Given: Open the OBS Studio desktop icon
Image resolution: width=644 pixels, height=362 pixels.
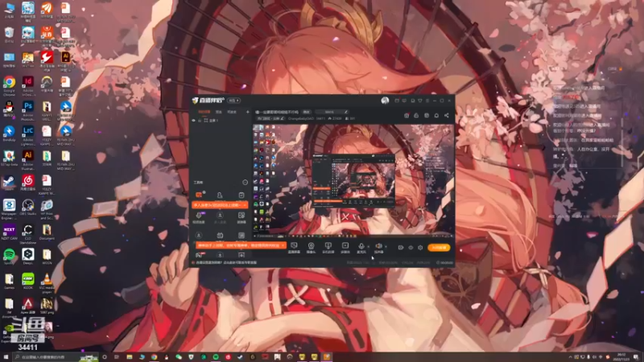Looking at the screenshot, I should point(28,208).
